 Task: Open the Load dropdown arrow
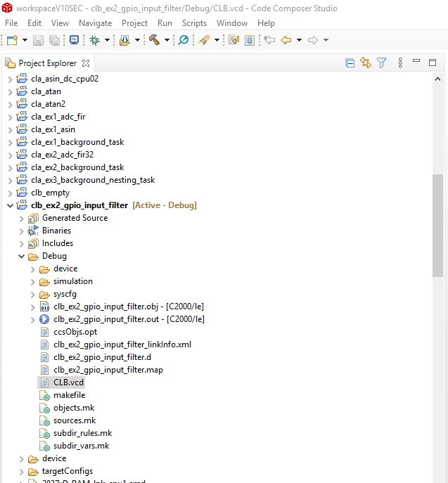click(137, 40)
